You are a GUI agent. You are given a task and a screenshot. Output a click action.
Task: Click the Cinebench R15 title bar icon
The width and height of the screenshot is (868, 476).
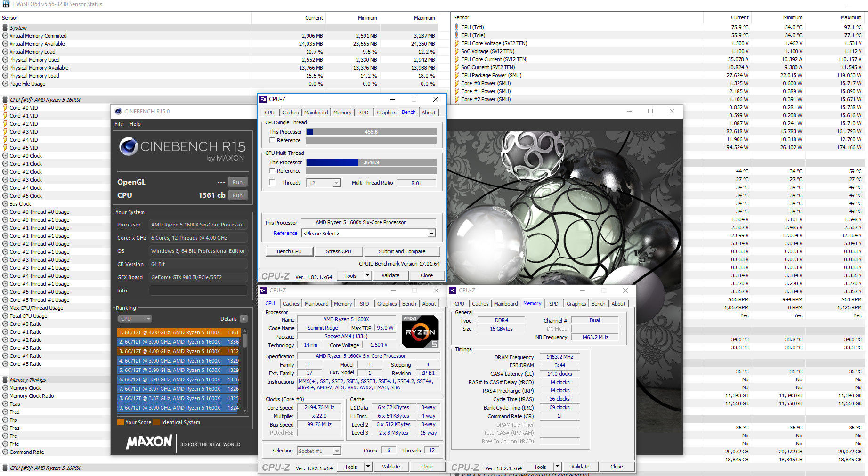coord(118,112)
